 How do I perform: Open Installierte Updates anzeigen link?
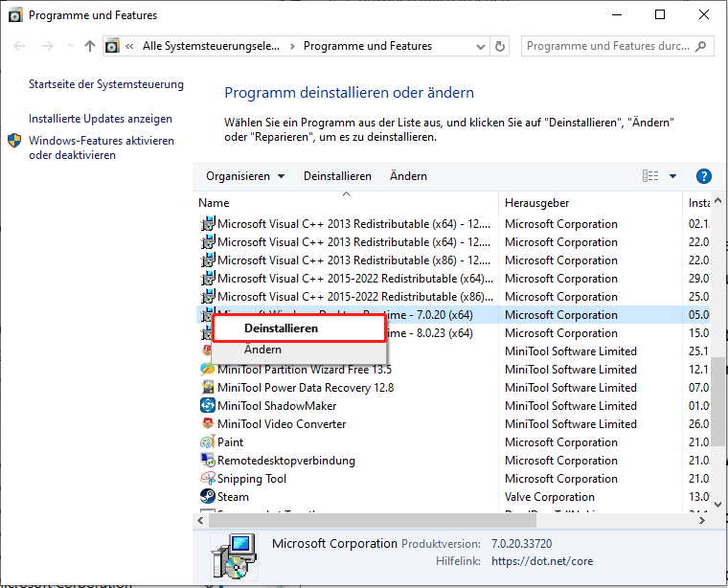[101, 119]
